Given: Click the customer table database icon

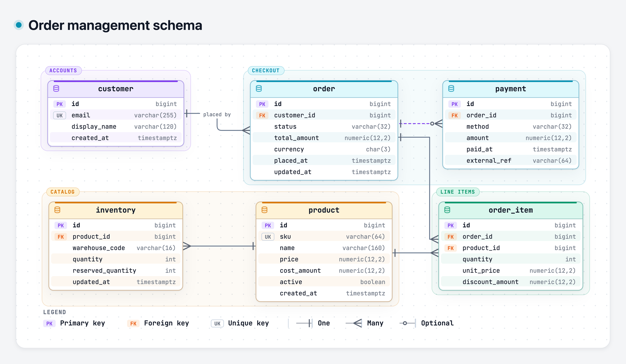Looking at the screenshot, I should 56,89.
